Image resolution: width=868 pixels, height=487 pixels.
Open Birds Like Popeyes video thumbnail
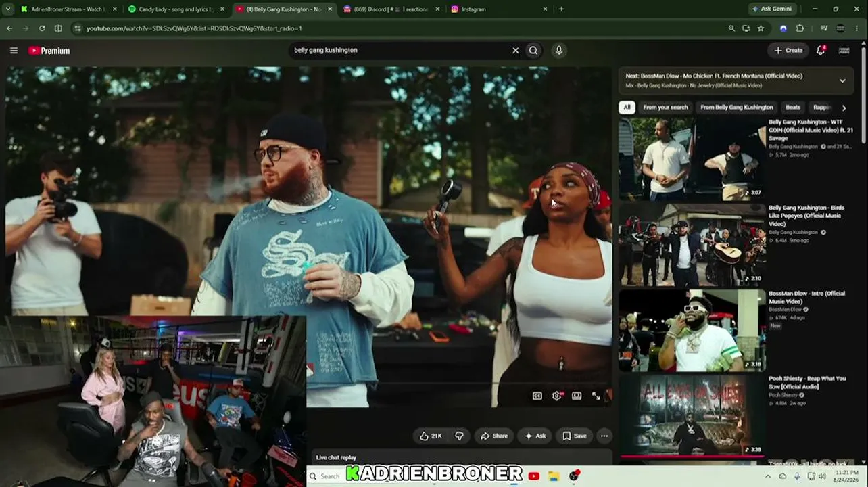[x=692, y=245]
